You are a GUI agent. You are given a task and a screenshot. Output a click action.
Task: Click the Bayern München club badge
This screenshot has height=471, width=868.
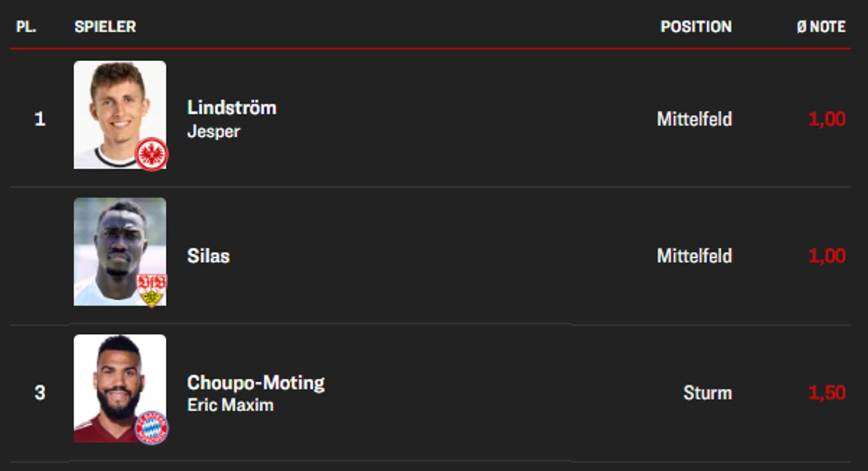152,428
